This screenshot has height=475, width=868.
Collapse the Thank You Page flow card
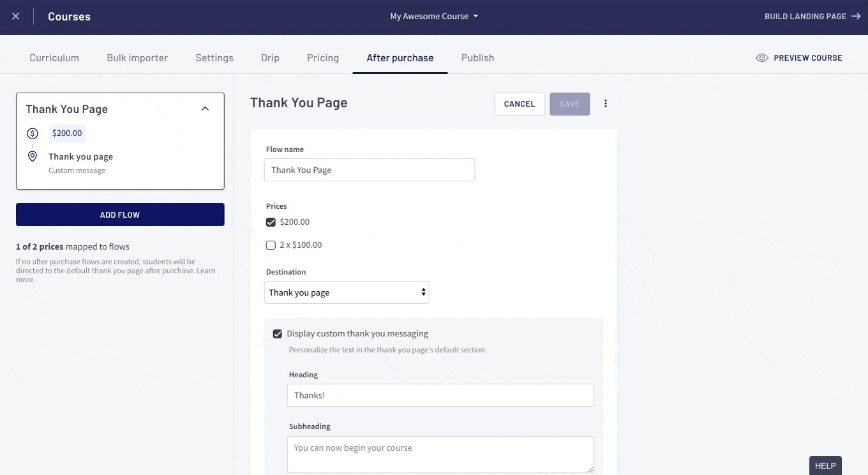point(205,109)
